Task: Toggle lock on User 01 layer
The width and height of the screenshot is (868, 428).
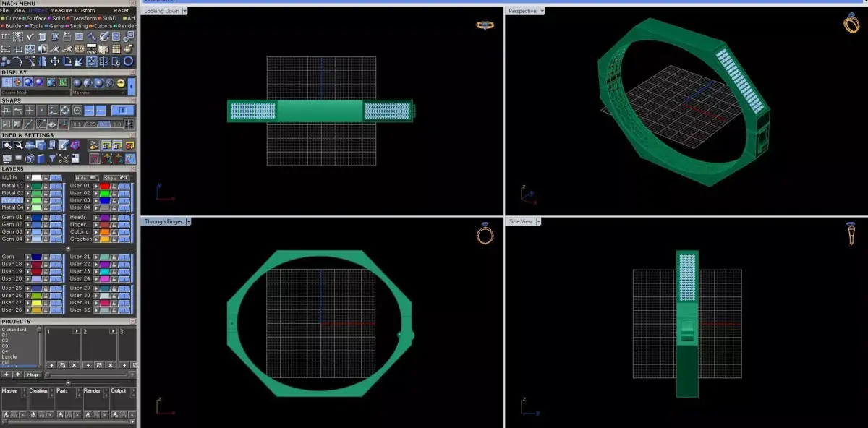Action: click(114, 186)
